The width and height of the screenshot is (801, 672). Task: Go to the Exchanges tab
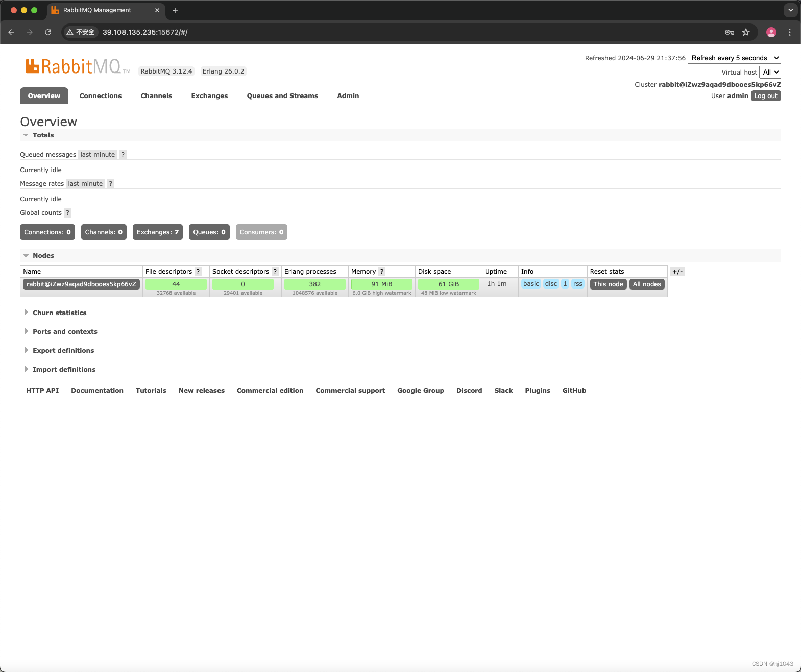click(x=209, y=96)
